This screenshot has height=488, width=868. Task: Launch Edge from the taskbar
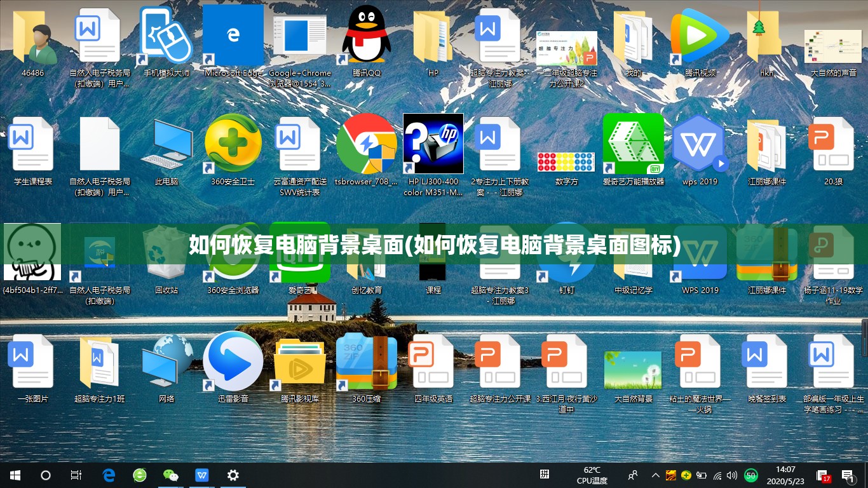tap(109, 475)
